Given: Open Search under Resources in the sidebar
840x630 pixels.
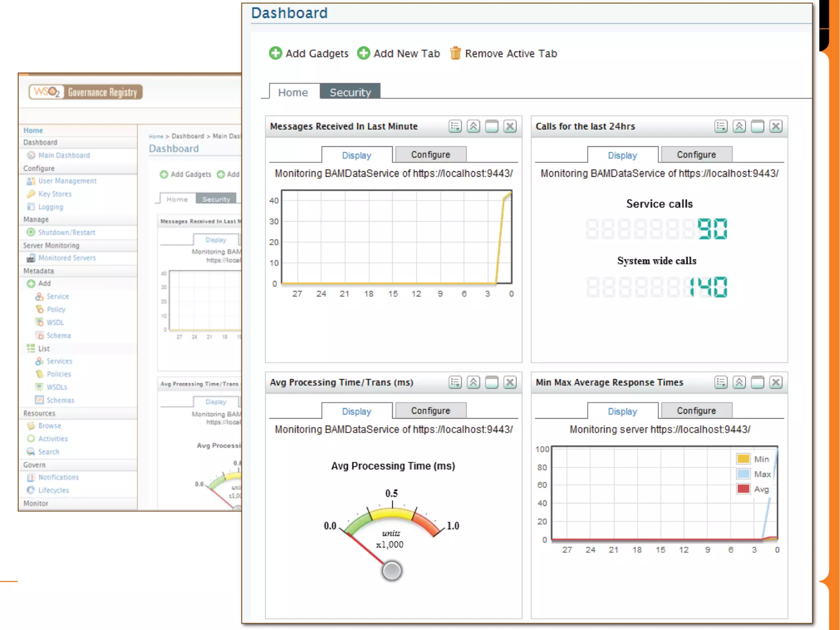Looking at the screenshot, I should [49, 451].
